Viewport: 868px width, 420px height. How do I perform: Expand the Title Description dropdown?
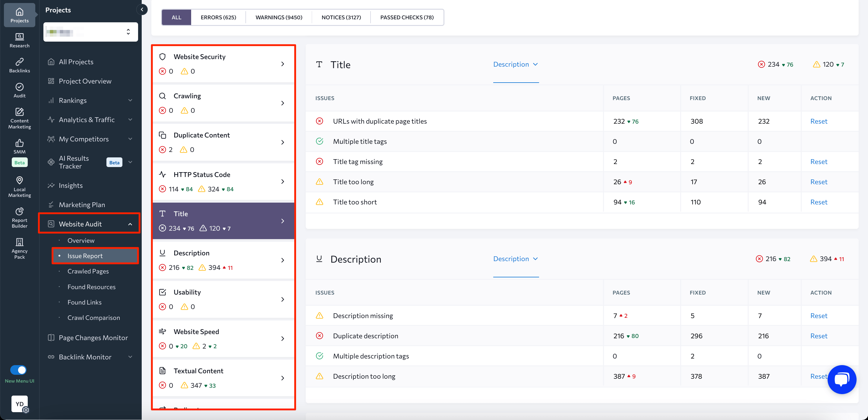[x=515, y=64]
